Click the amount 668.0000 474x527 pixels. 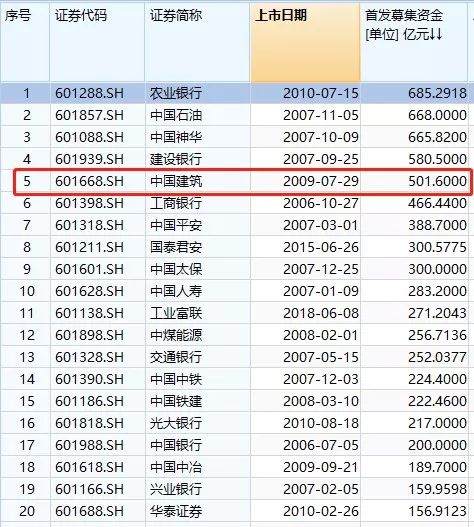pyautogui.click(x=437, y=115)
